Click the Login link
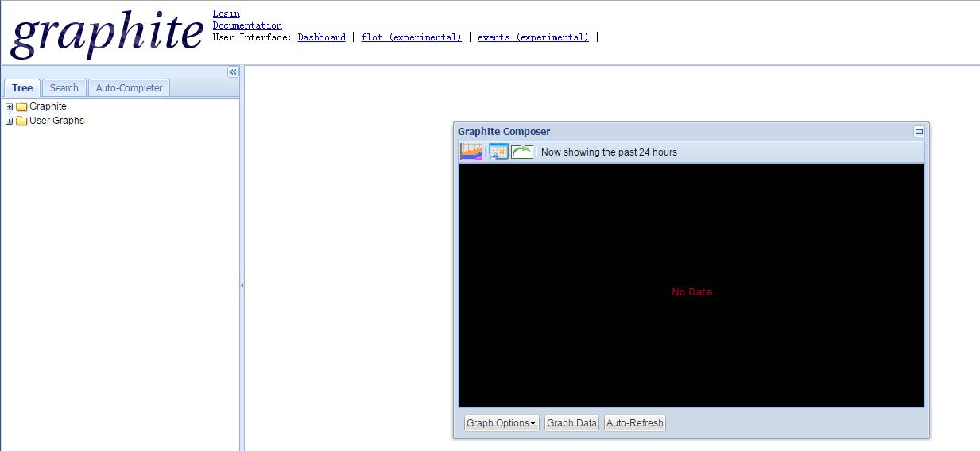This screenshot has height=451, width=980. (226, 13)
